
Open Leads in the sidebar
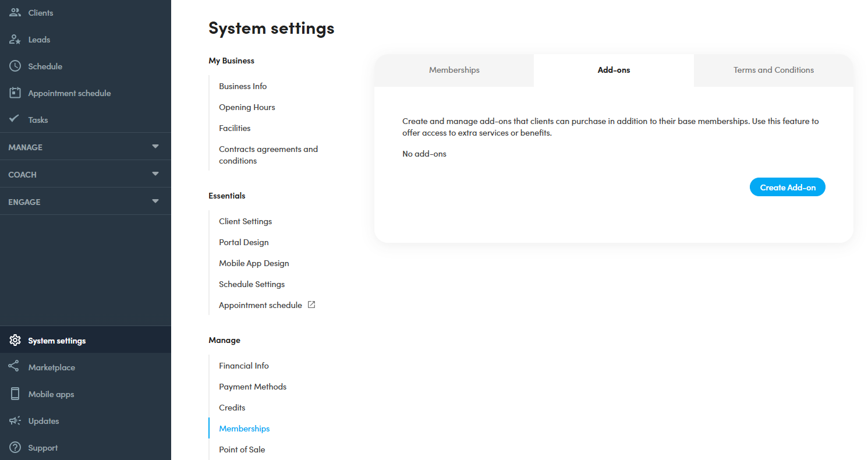click(x=86, y=40)
